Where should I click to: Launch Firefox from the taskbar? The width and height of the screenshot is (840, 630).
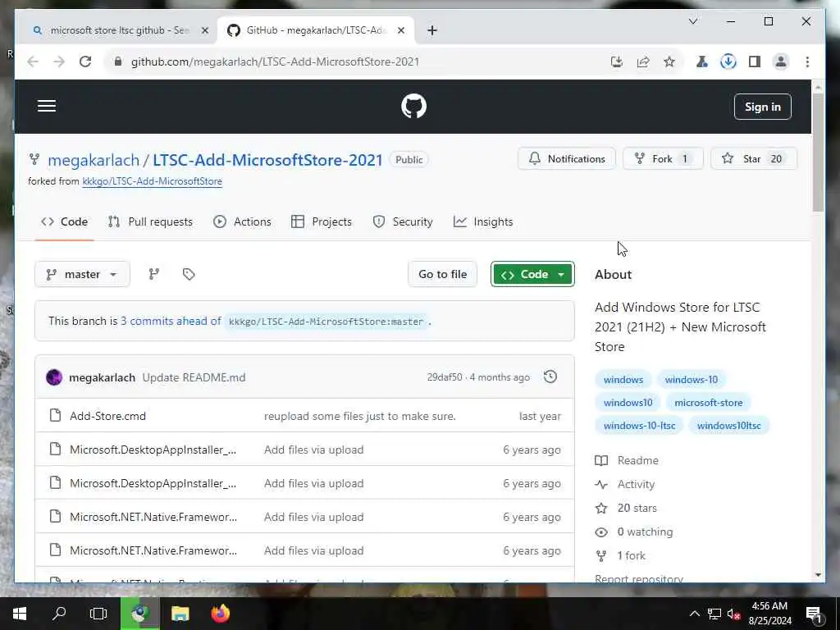pyautogui.click(x=220, y=614)
